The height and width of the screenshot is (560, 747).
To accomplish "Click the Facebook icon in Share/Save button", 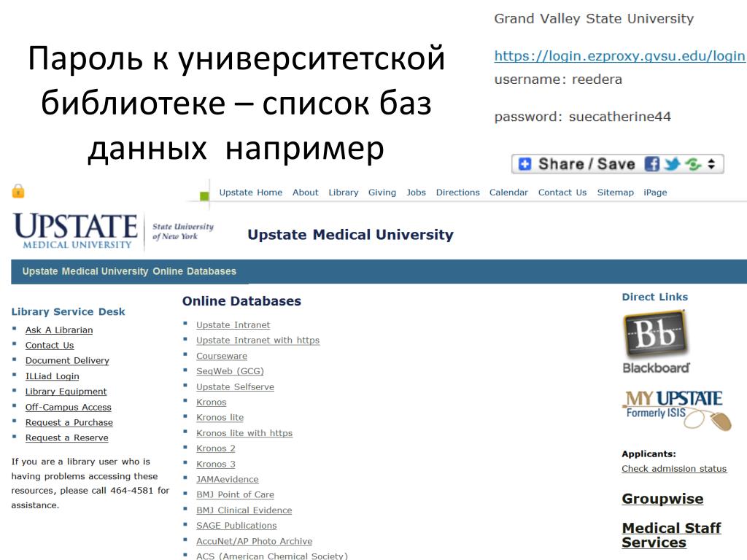I will point(651,164).
